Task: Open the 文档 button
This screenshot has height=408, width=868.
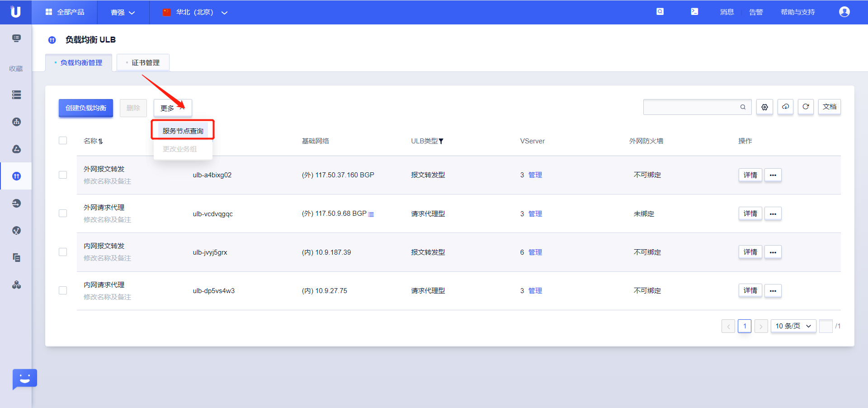Action: [x=830, y=107]
